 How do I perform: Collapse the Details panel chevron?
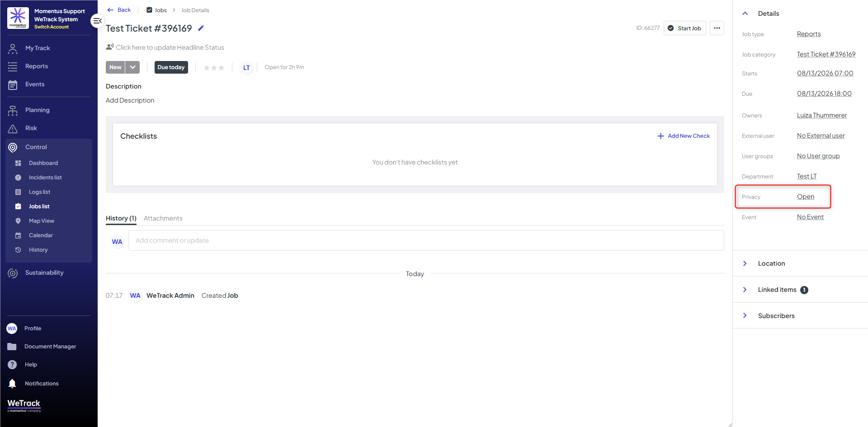point(745,14)
